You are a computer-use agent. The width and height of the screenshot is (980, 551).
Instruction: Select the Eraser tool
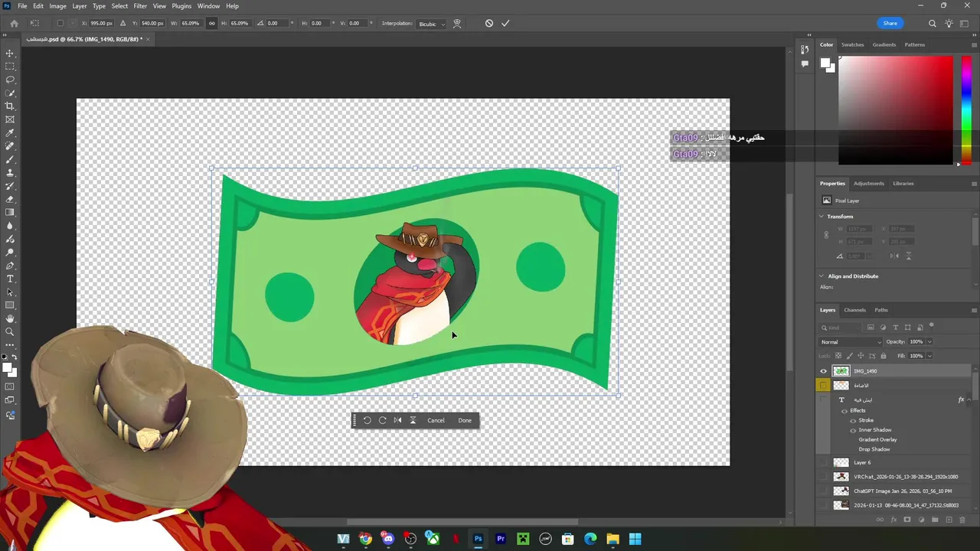10,199
